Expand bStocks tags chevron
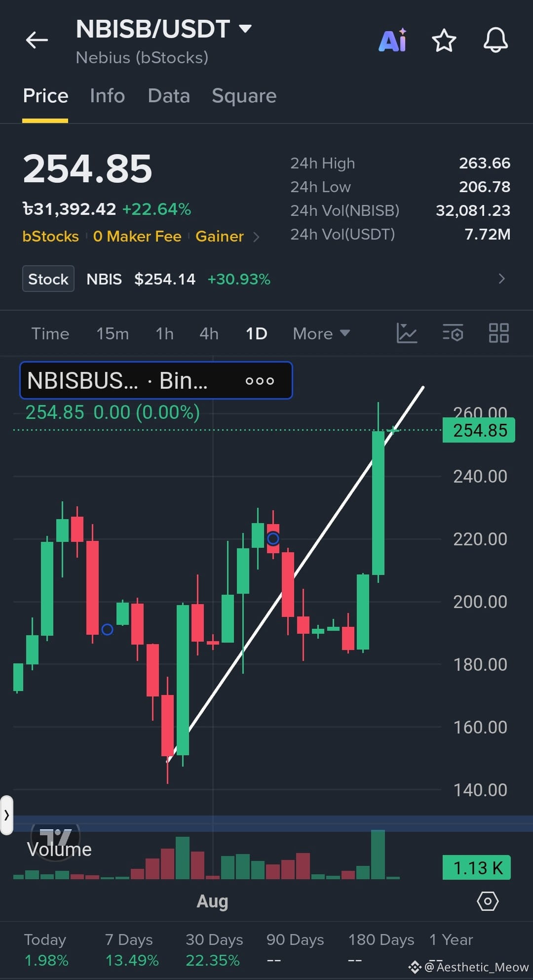Viewport: 533px width, 980px height. (x=256, y=237)
